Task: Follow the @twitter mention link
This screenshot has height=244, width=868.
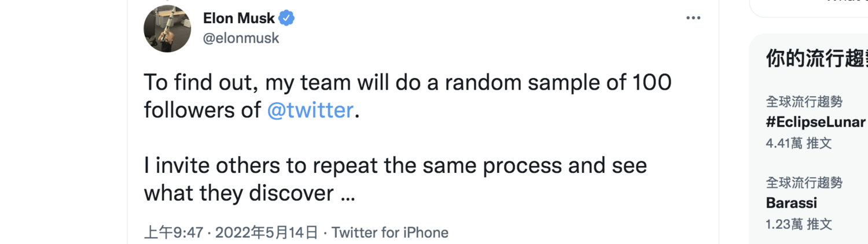Action: (x=310, y=110)
